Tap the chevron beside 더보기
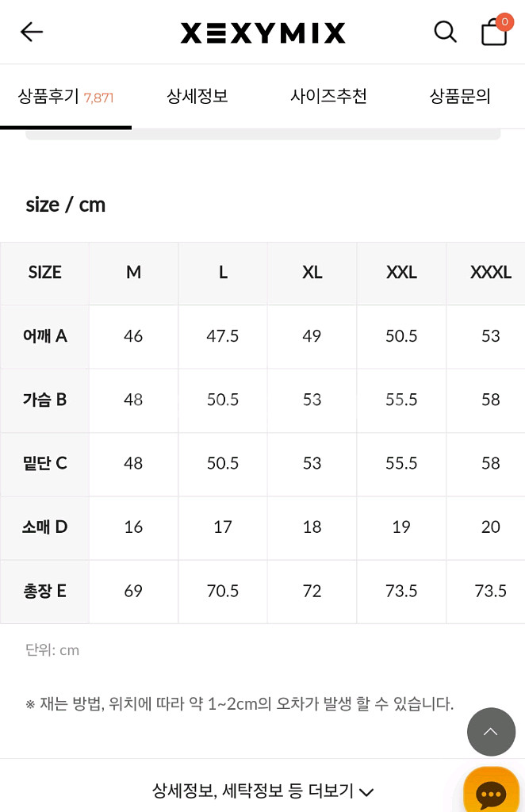Screen dimensions: 525x812 click(x=366, y=791)
